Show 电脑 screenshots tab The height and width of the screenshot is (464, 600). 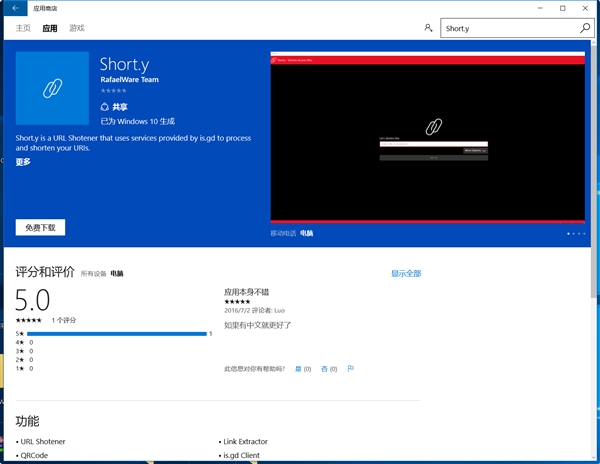click(307, 233)
